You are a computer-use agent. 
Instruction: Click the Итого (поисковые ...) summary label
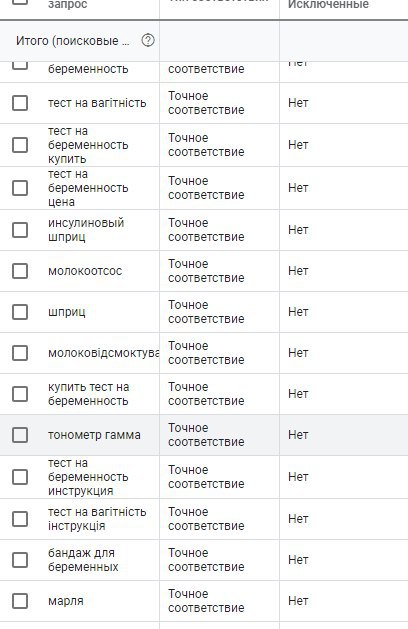coord(73,41)
